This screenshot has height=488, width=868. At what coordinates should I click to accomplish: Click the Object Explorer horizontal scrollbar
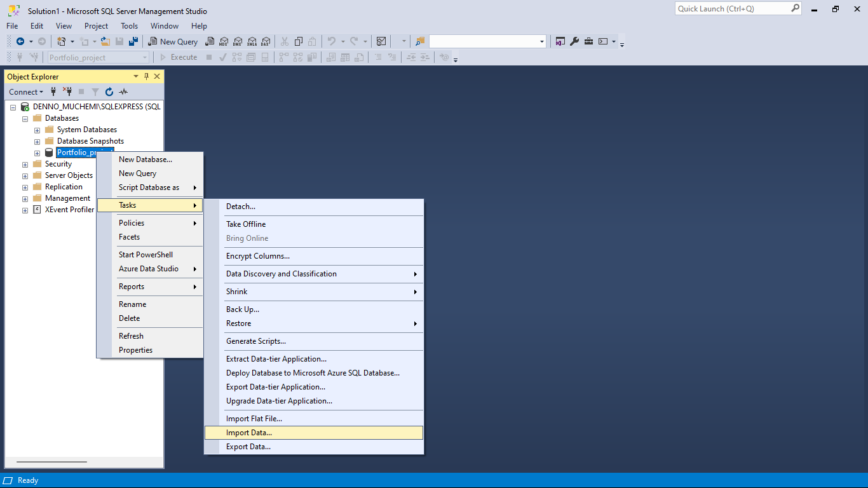tap(51, 462)
